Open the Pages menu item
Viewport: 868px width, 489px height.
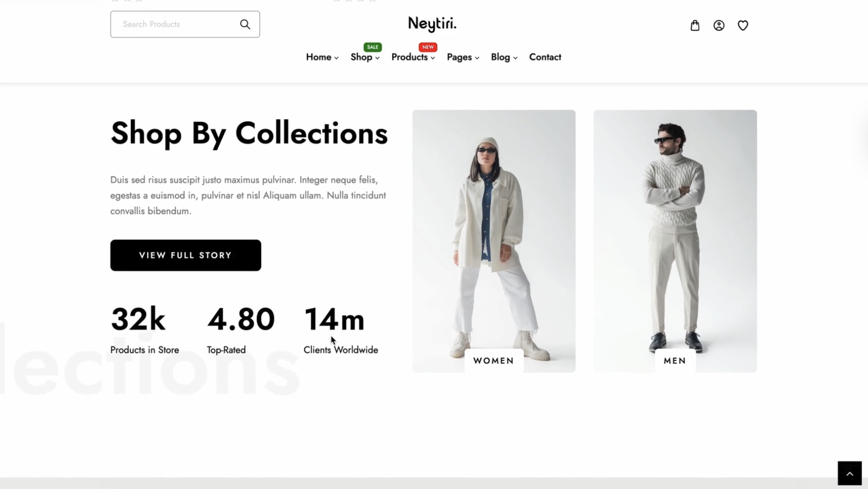pos(459,57)
